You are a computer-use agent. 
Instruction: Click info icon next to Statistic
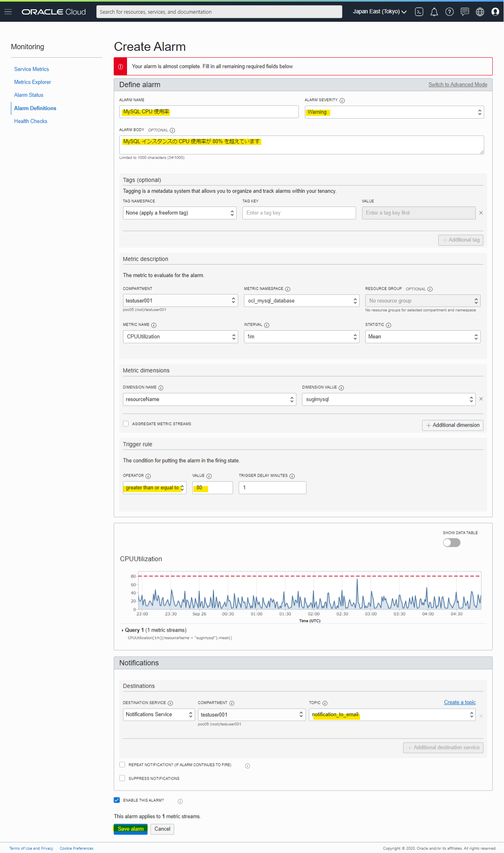(x=388, y=325)
